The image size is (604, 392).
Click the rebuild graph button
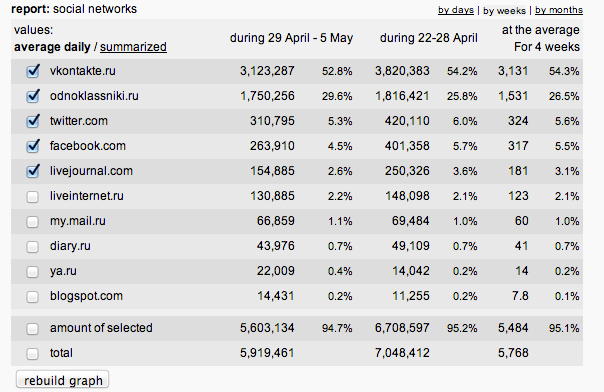[x=62, y=380]
